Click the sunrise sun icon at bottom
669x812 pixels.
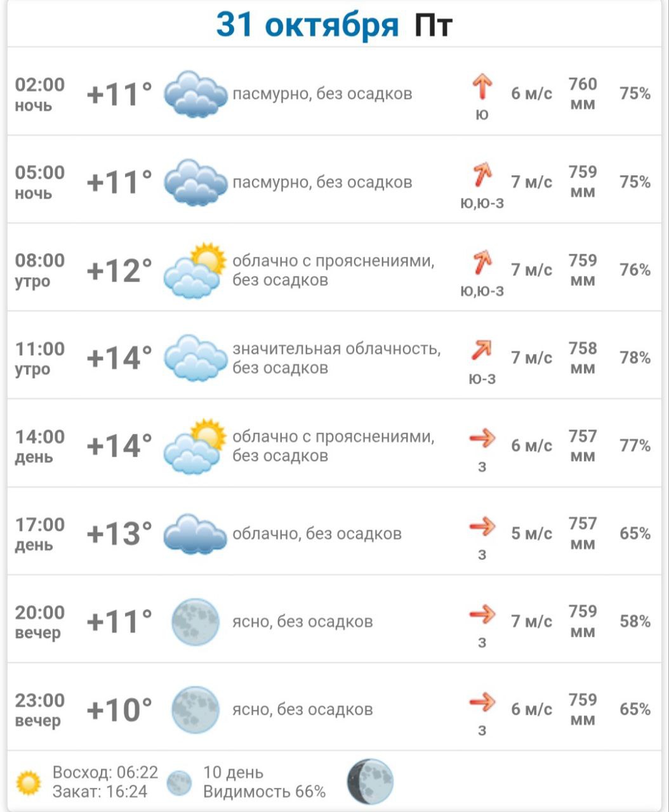[29, 783]
